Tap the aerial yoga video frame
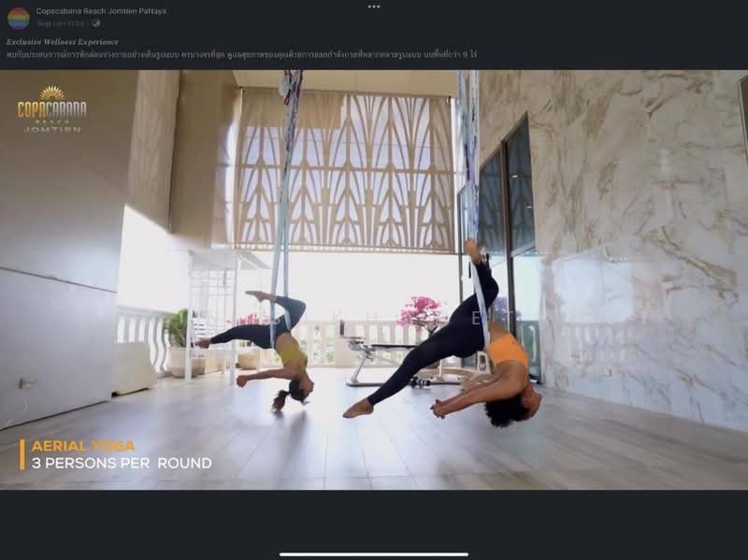This screenshot has height=560, width=748. [x=374, y=280]
